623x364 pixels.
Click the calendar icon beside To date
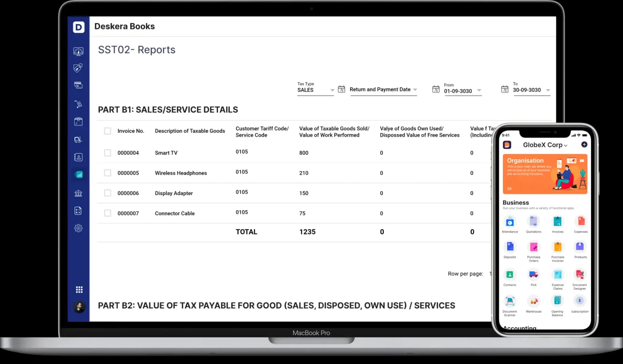point(505,89)
